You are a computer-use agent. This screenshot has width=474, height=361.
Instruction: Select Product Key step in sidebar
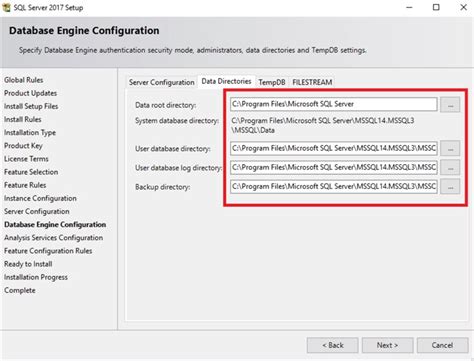coord(23,146)
